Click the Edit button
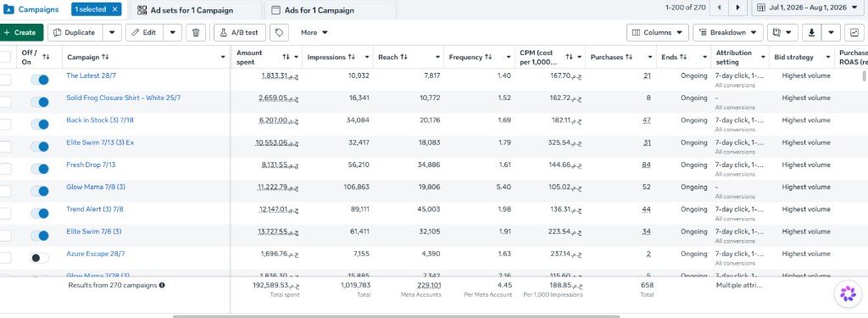Image resolution: width=868 pixels, height=318 pixels. coord(144,33)
